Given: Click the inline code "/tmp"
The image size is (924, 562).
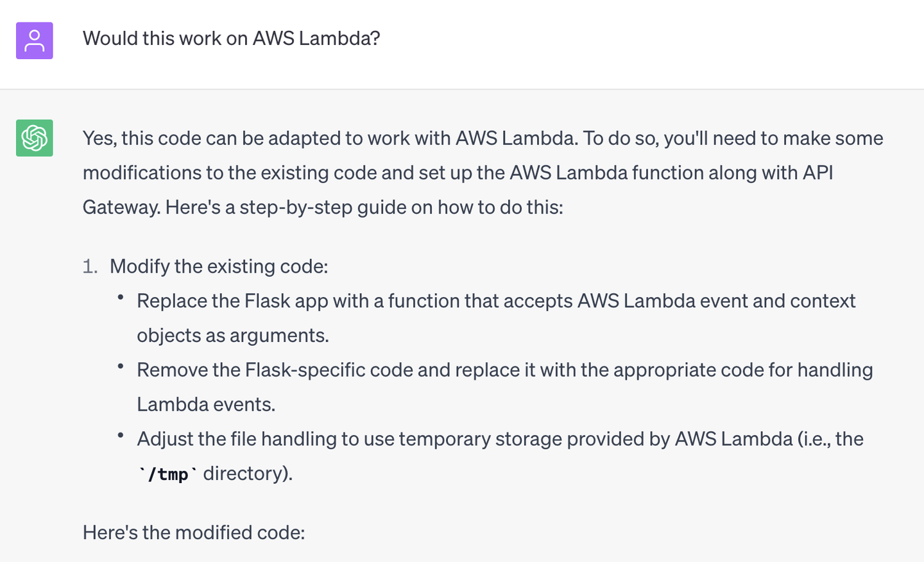Looking at the screenshot, I should point(167,474).
